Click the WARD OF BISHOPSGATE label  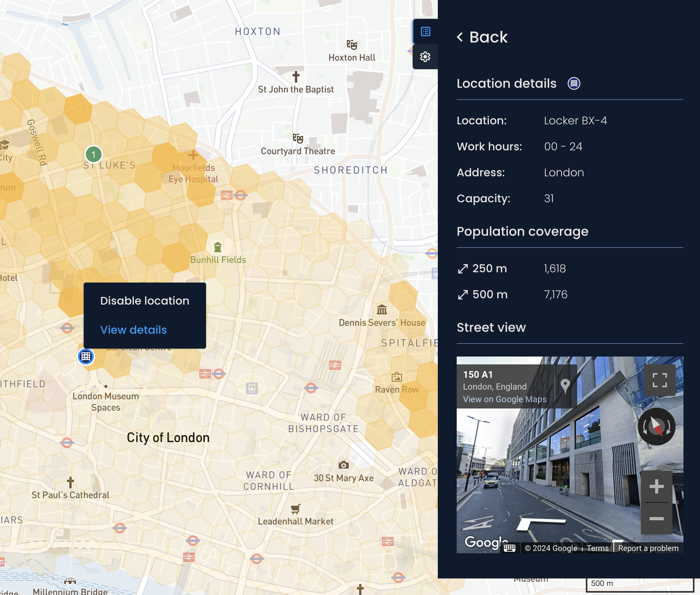[323, 423]
